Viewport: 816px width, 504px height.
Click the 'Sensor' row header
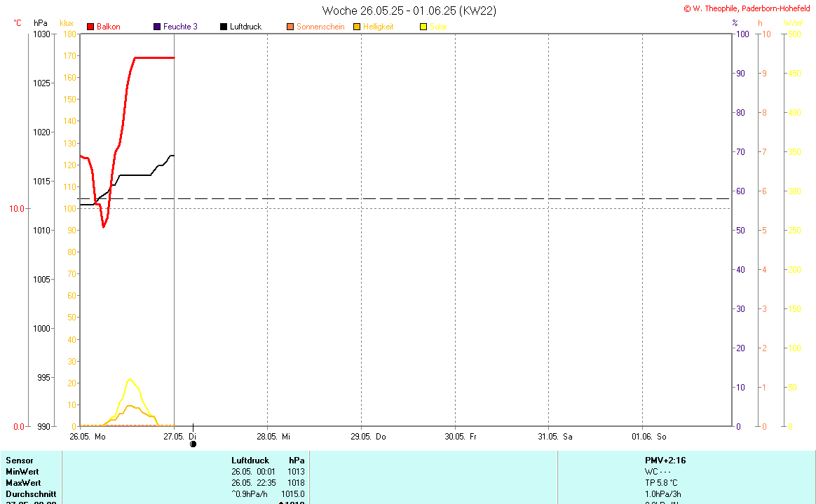click(19, 461)
